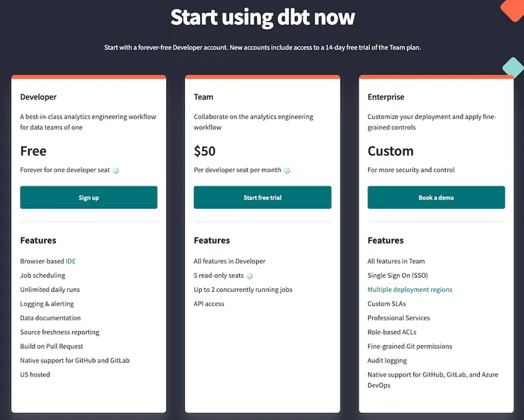The image size is (524, 420).
Task: Click info icon beside "Forever for one developer seat"
Action: coord(116,171)
